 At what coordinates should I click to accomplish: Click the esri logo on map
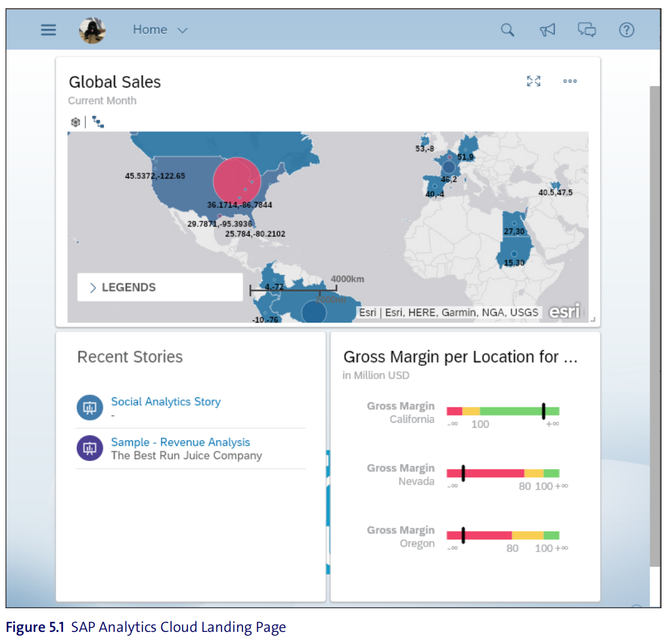click(565, 312)
